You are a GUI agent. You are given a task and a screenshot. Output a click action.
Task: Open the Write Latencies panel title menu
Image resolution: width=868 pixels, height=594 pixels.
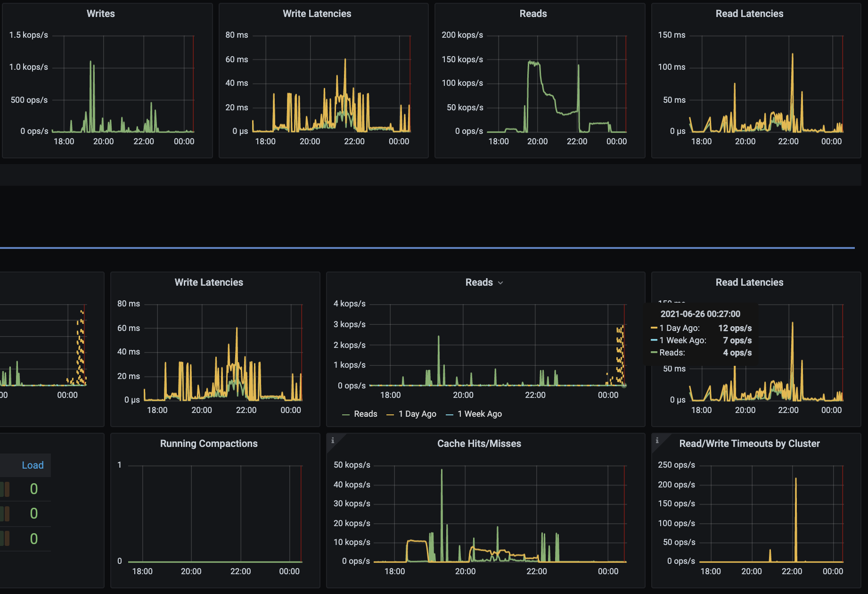[209, 282]
